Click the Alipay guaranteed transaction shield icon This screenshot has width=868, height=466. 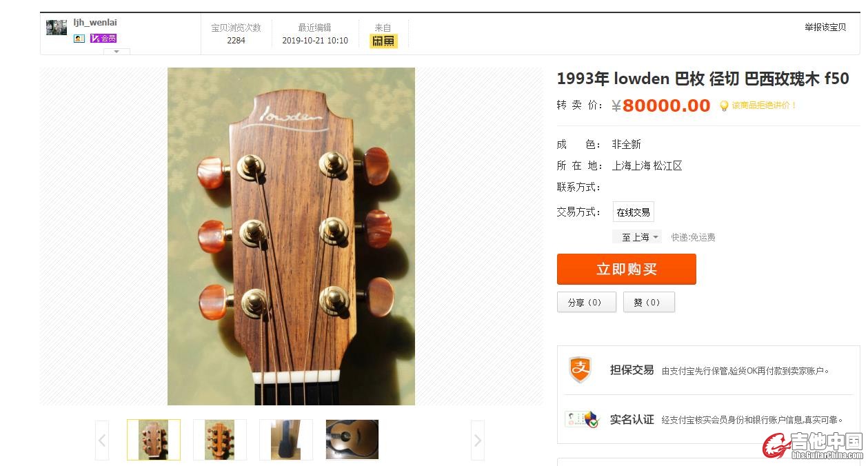(580, 370)
